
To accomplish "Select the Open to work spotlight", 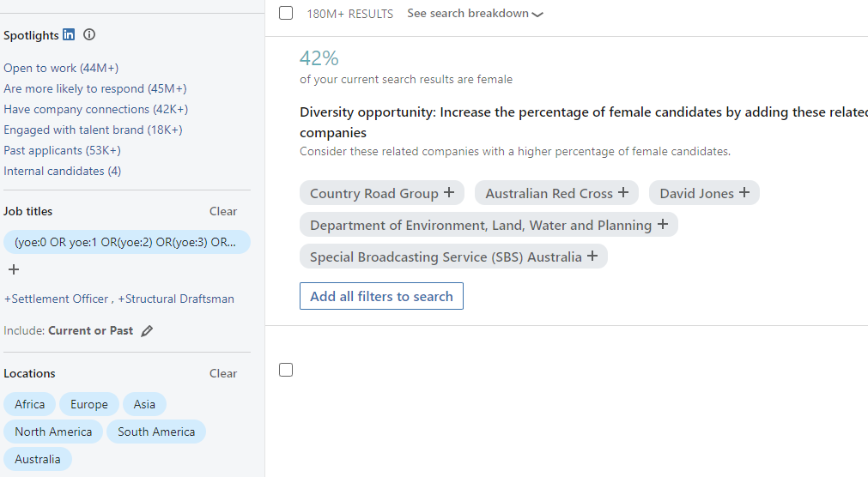I will point(61,68).
